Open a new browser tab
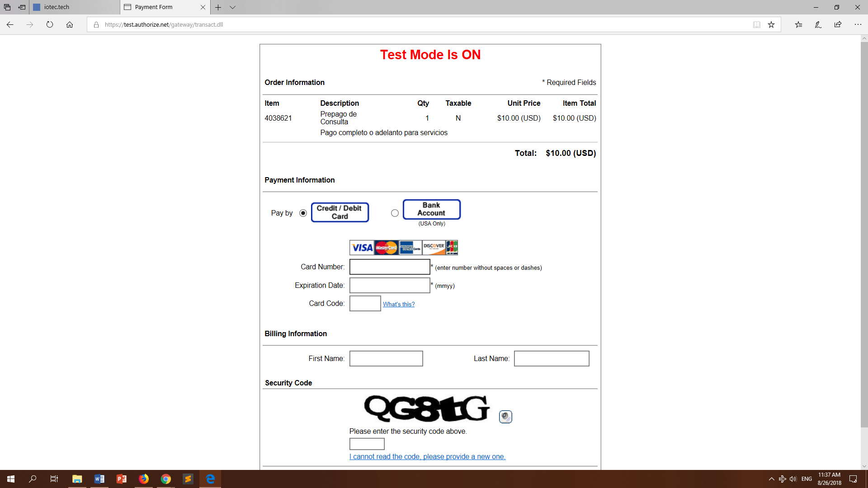Viewport: 868px width, 488px height. (218, 7)
